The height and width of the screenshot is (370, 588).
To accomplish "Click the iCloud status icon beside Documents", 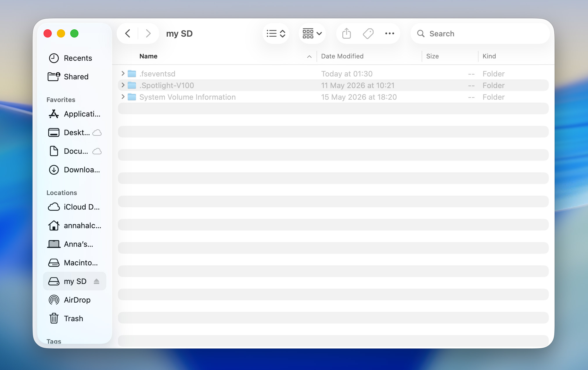I will pyautogui.click(x=97, y=151).
